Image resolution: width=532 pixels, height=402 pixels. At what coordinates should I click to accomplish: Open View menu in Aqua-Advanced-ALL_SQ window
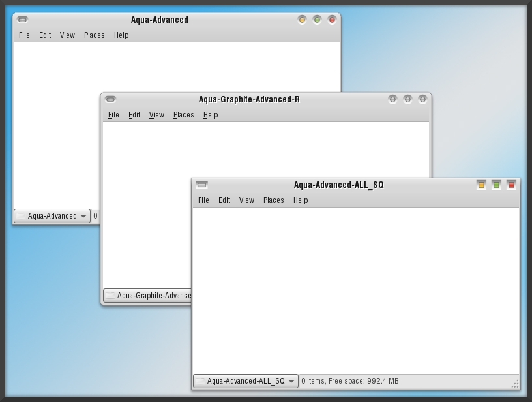246,200
